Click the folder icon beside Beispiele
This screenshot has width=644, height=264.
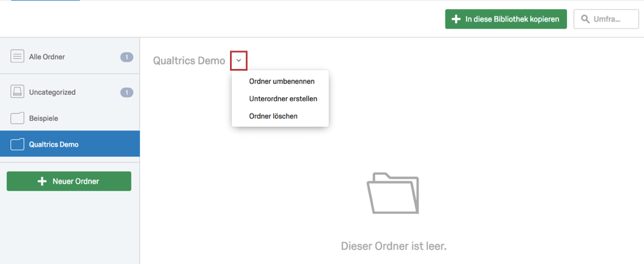pyautogui.click(x=17, y=118)
